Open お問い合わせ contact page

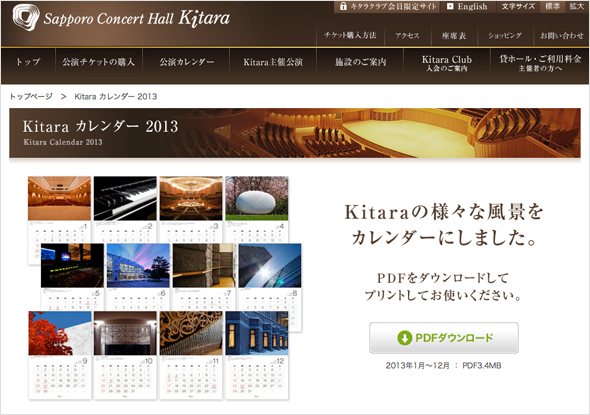[561, 36]
